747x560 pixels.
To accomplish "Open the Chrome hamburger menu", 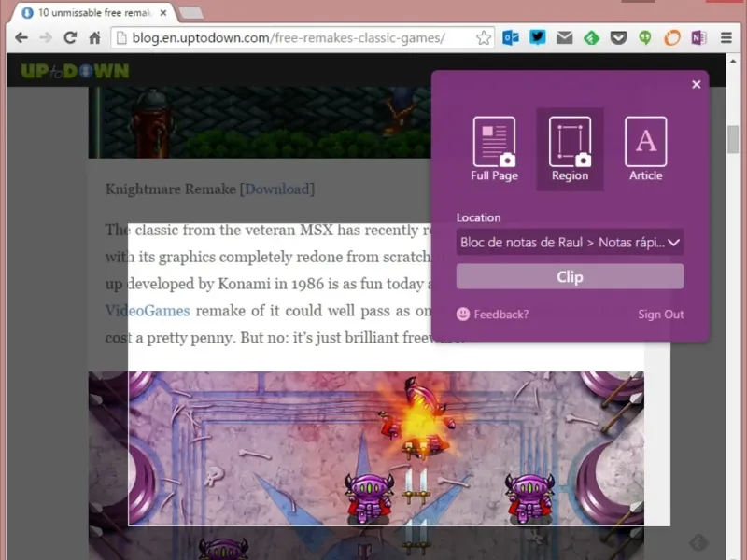I will pyautogui.click(x=726, y=37).
